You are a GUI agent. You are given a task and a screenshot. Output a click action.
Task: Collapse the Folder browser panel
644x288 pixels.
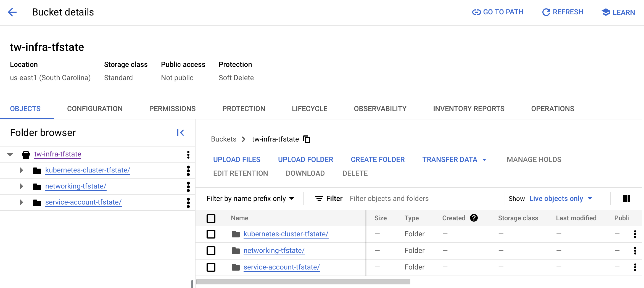[180, 133]
